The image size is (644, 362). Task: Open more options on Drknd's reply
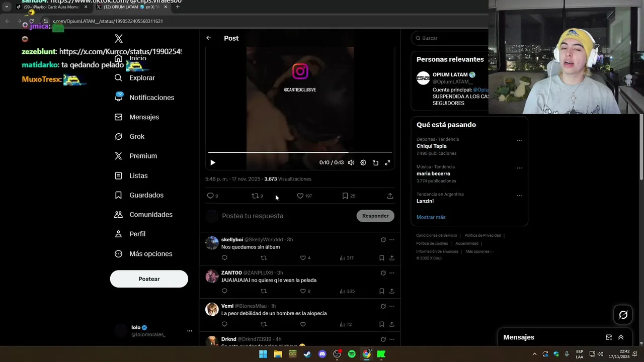click(x=392, y=339)
